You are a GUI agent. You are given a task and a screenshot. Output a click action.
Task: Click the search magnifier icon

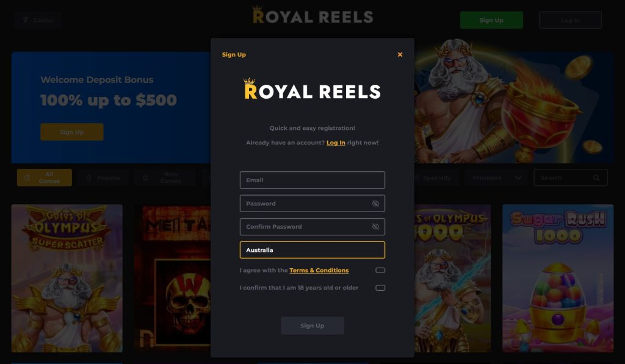(x=596, y=177)
